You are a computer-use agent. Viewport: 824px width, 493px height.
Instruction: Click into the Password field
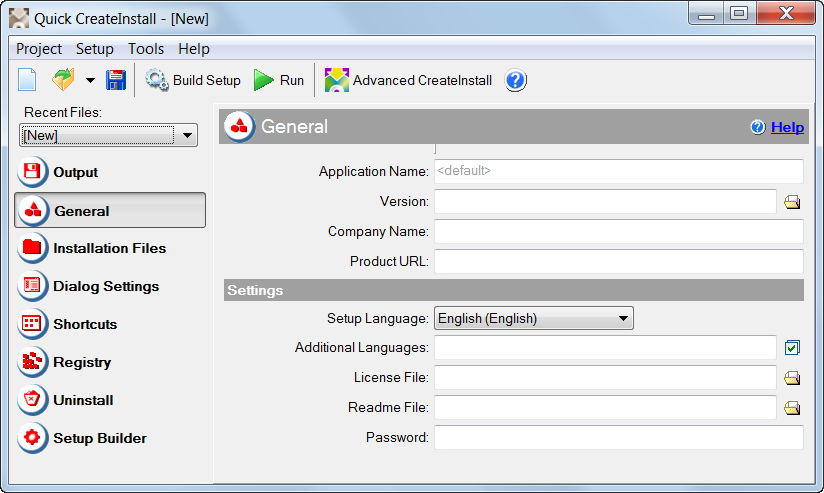[619, 437]
